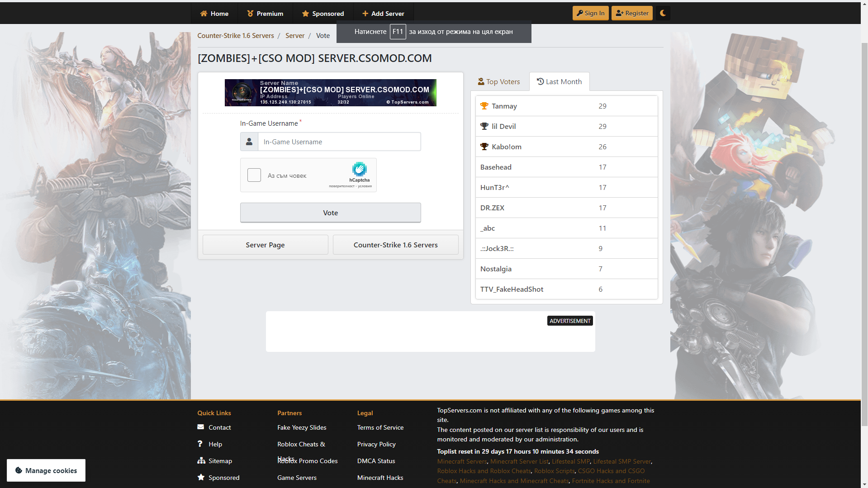The image size is (868, 488).
Task: Click the trophy icon beside Kabo!om
Action: click(484, 147)
